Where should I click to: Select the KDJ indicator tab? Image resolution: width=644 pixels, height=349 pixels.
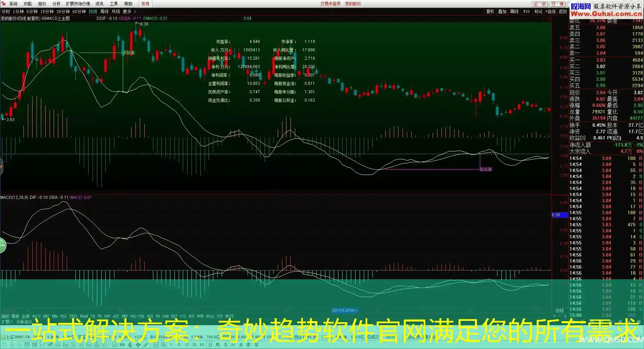pos(174,316)
